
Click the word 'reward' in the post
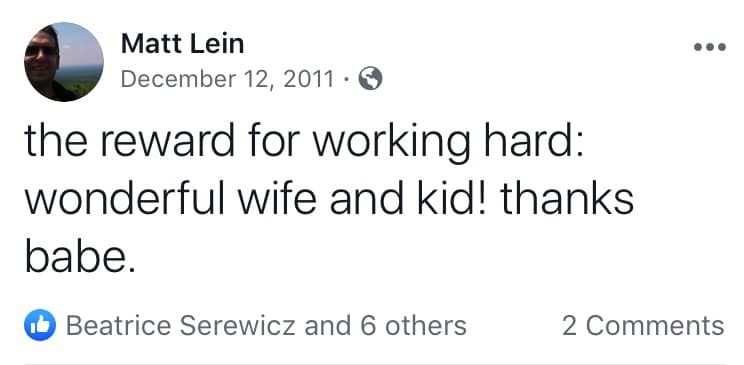tap(167, 141)
